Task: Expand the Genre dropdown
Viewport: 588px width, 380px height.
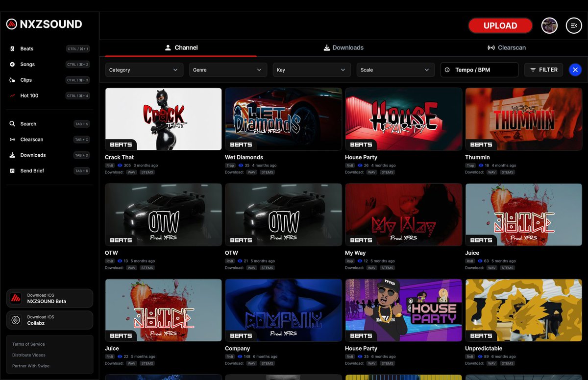Action: pos(228,70)
